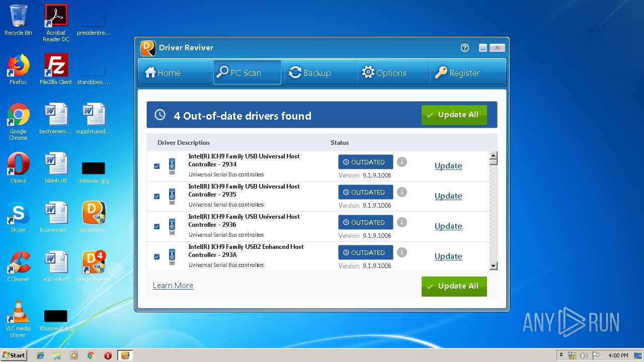Uncheck the Controller - 2935 driver checkbox

[x=156, y=196]
